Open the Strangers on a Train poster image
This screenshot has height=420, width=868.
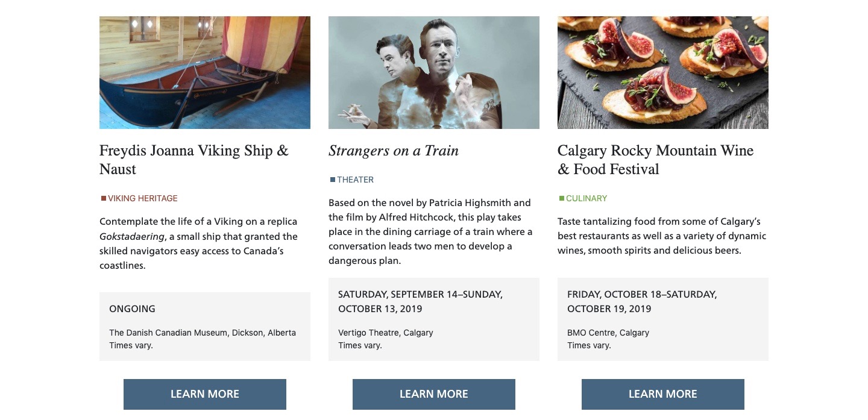(434, 72)
